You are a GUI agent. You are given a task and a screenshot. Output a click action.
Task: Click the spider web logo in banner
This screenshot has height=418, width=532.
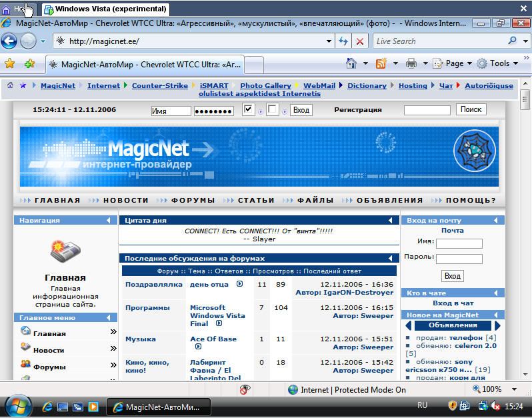click(x=474, y=150)
